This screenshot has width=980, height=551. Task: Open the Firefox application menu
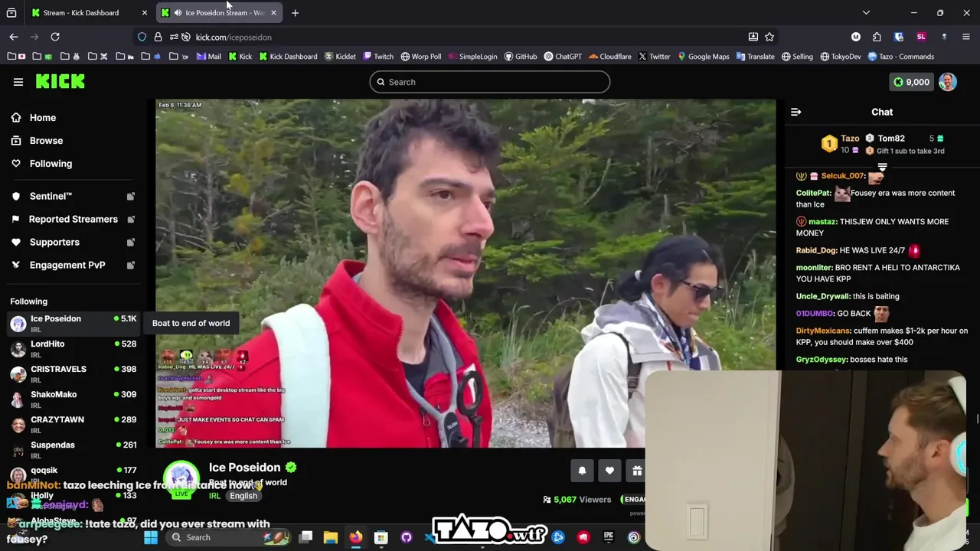click(x=965, y=37)
